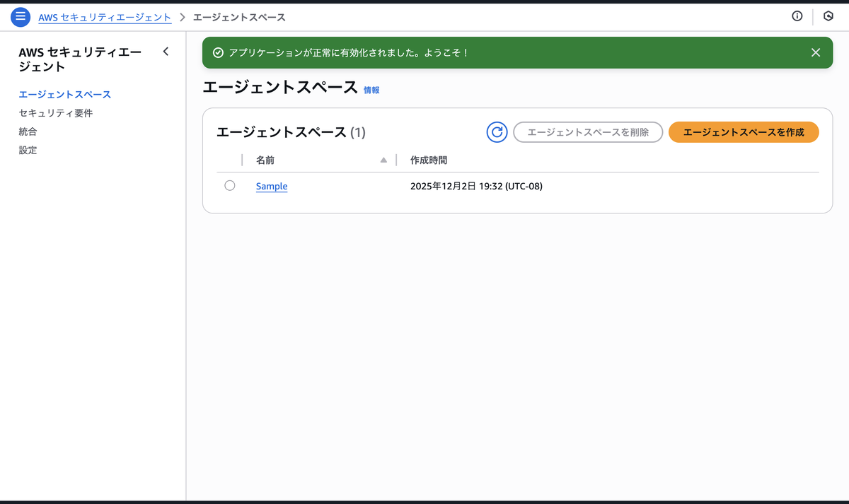Collapse the side navigation with chevron
849x504 pixels.
166,51
